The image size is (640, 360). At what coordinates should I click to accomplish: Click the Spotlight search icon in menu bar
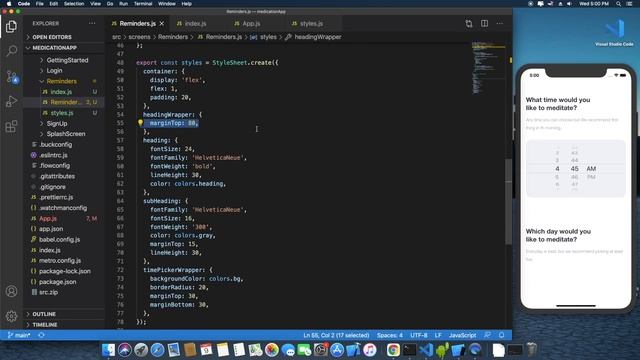click(619, 4)
